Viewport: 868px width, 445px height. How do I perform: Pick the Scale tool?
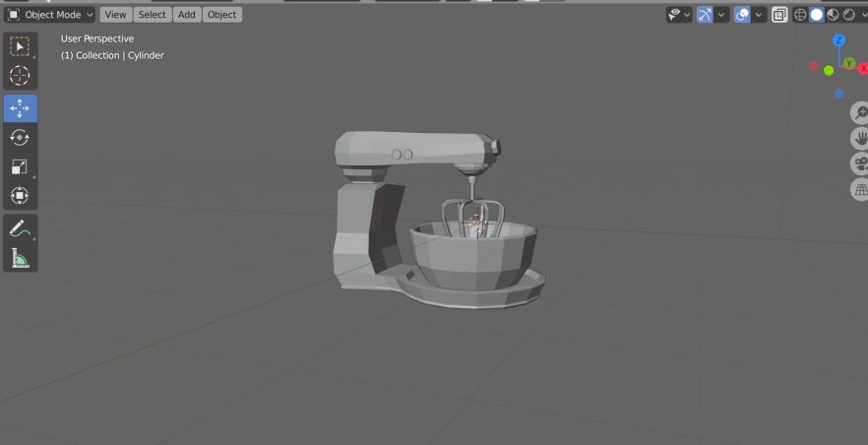[20, 166]
